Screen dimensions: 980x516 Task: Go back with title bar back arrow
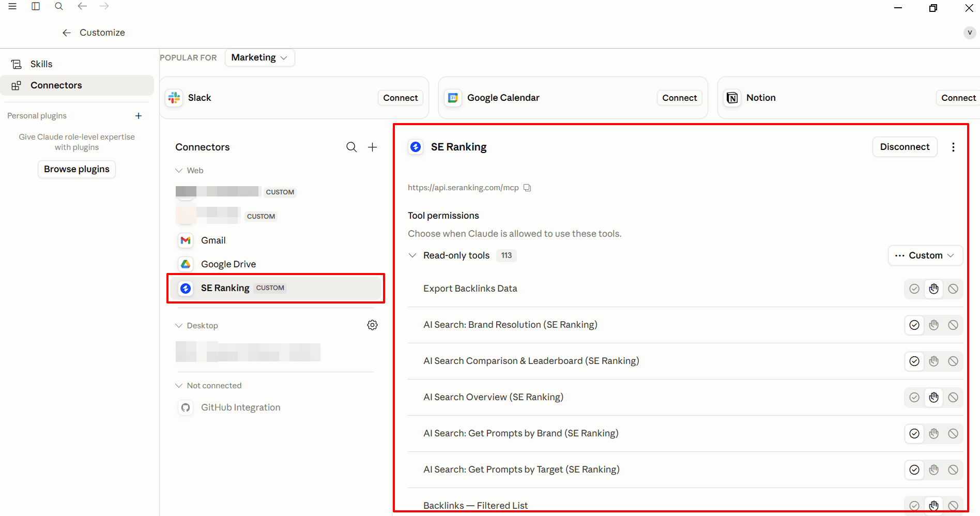point(82,6)
